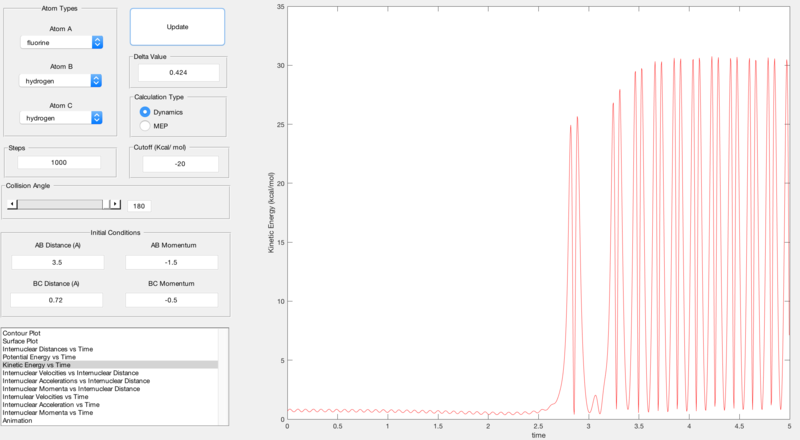The image size is (800, 440).
Task: Click the Collision Angle right arrow
Action: (x=115, y=204)
